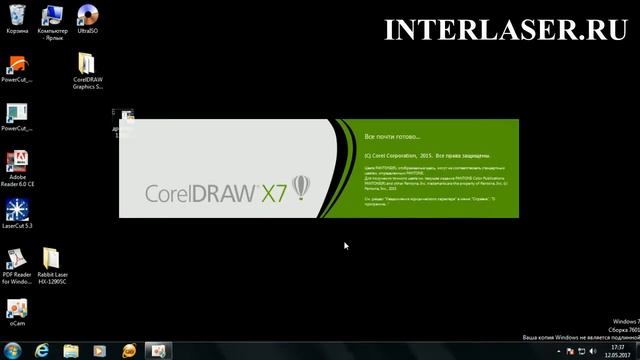The image size is (640, 360).
Task: Select the Rabbit Laser HX-1290SC folder
Action: coord(52,266)
